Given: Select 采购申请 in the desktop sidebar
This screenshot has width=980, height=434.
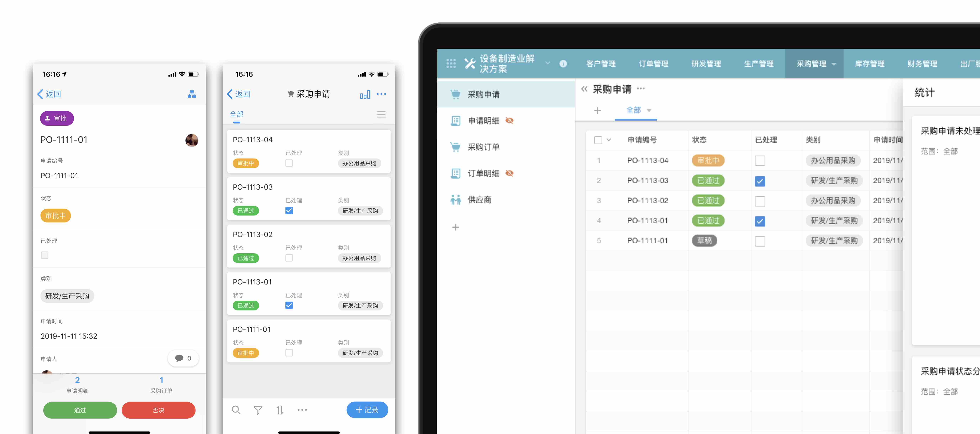Looking at the screenshot, I should (506, 94).
